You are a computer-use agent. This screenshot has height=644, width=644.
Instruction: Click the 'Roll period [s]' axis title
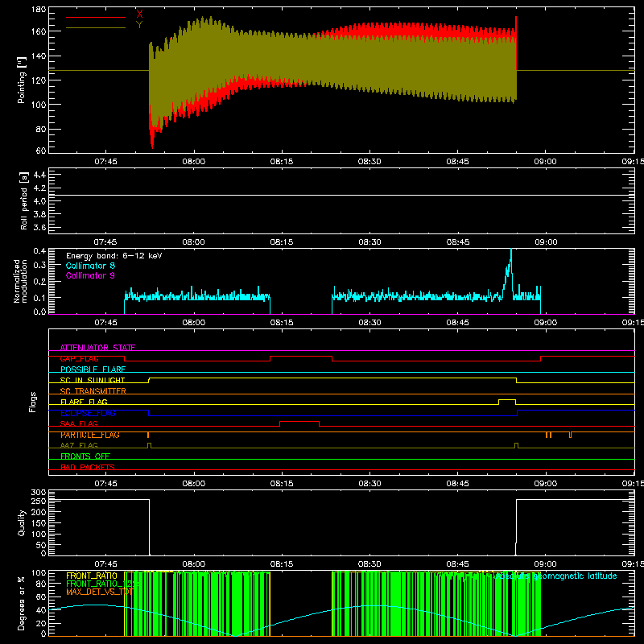(23, 200)
